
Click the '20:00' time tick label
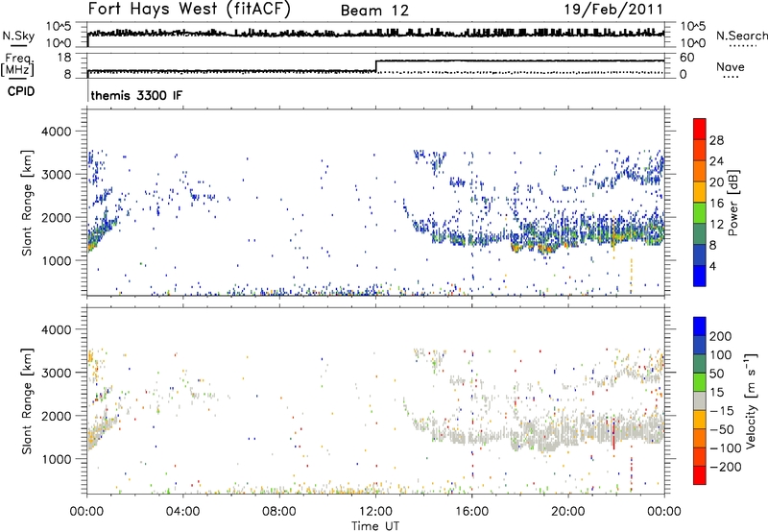click(x=568, y=512)
